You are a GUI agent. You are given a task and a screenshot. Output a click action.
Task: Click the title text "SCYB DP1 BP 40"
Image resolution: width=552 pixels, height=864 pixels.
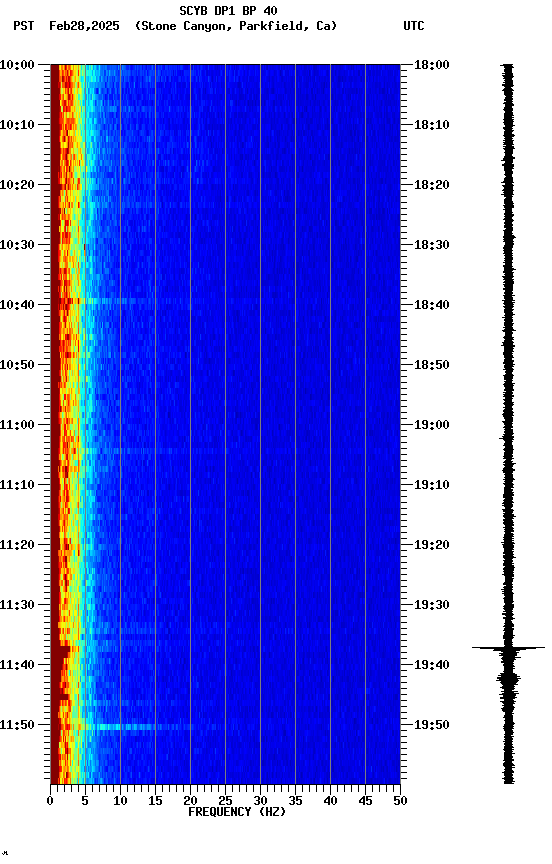[228, 10]
